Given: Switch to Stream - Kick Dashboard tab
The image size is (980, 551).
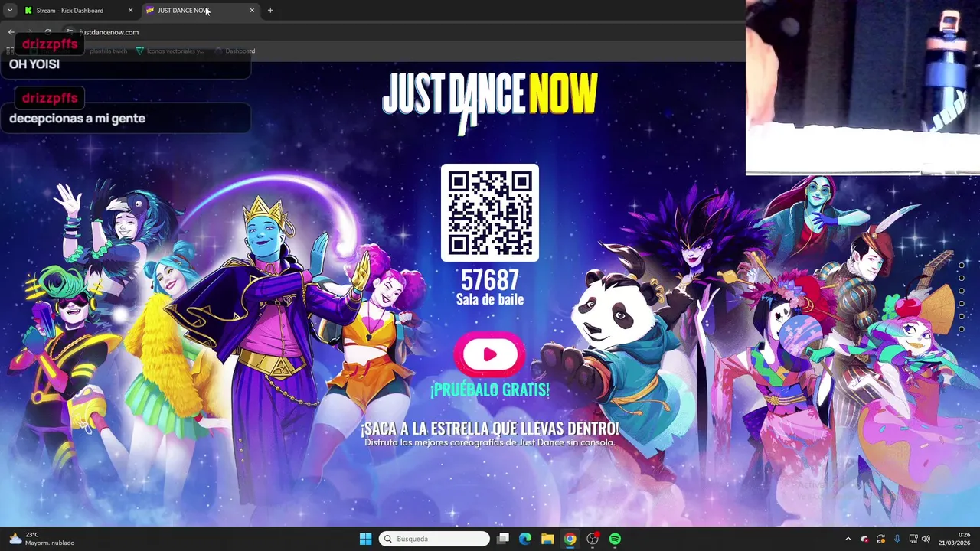Looking at the screenshot, I should (78, 11).
